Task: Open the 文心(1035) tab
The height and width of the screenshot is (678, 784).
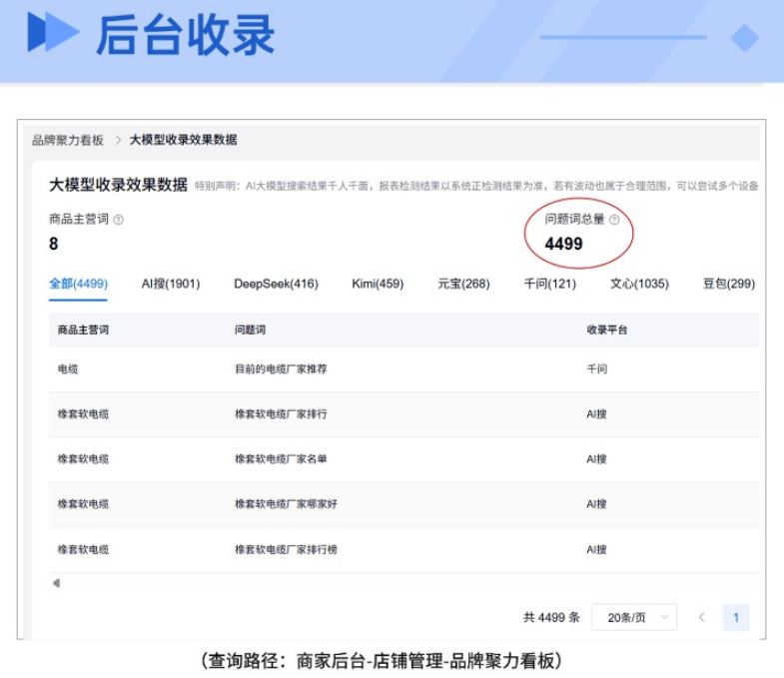Action: 639,284
